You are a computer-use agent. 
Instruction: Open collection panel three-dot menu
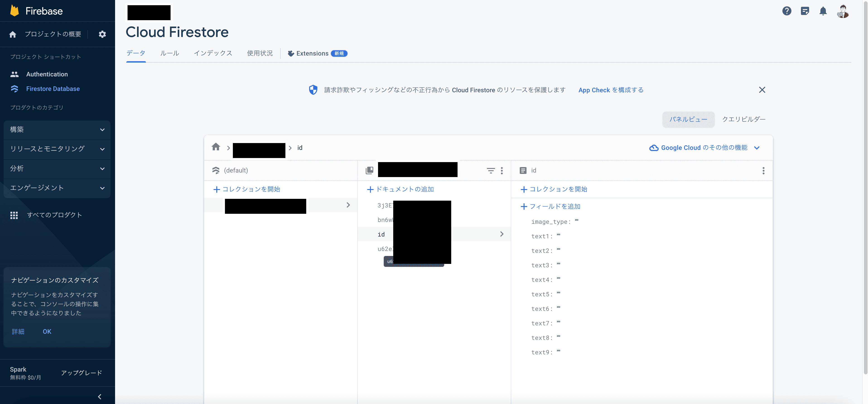tap(502, 171)
